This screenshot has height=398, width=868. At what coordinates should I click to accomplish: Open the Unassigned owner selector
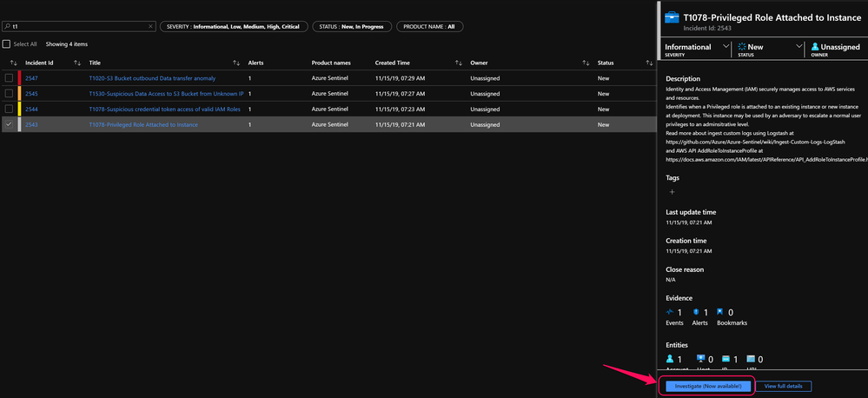(836, 49)
